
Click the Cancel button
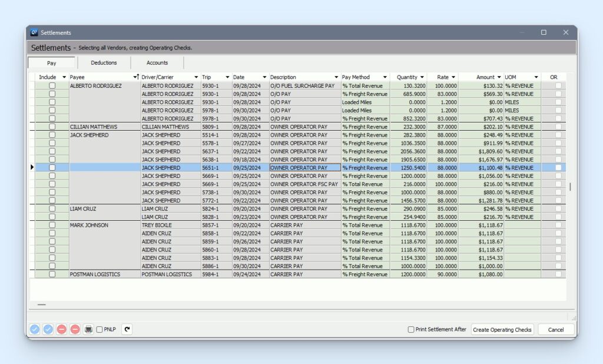click(x=556, y=329)
